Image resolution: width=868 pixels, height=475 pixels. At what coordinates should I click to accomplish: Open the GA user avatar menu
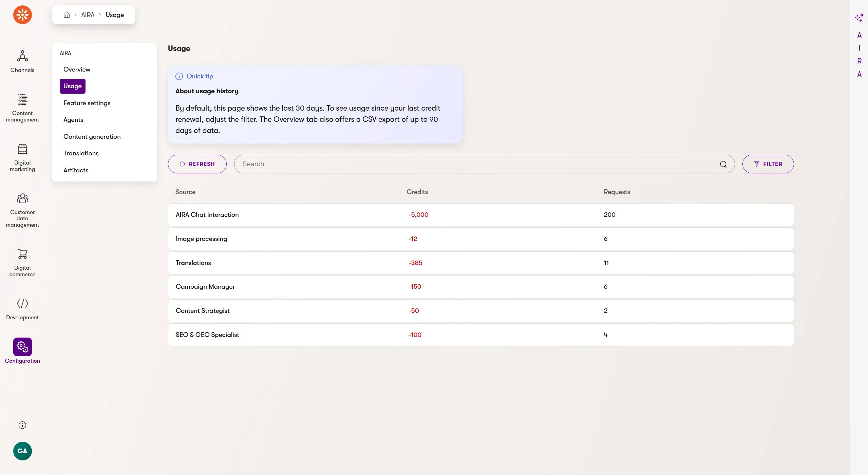(x=22, y=451)
